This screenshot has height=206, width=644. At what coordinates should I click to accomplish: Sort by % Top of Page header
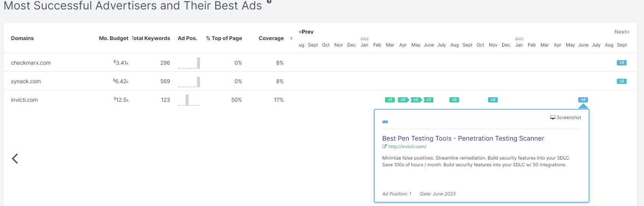pyautogui.click(x=224, y=38)
